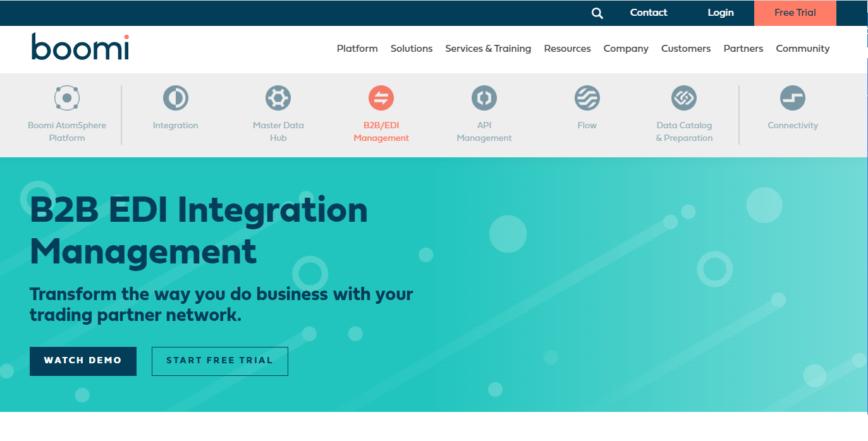Select the B2B/EDI Management icon

pyautogui.click(x=381, y=98)
